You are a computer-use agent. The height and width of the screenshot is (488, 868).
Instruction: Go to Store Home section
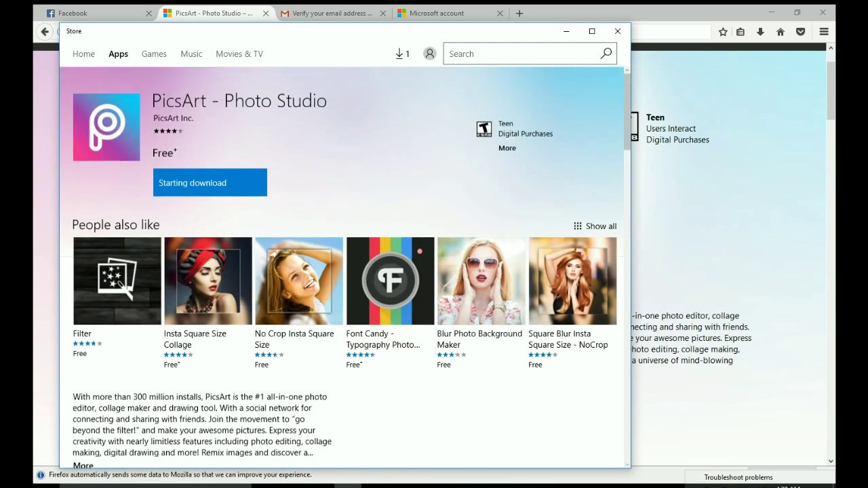coord(84,54)
